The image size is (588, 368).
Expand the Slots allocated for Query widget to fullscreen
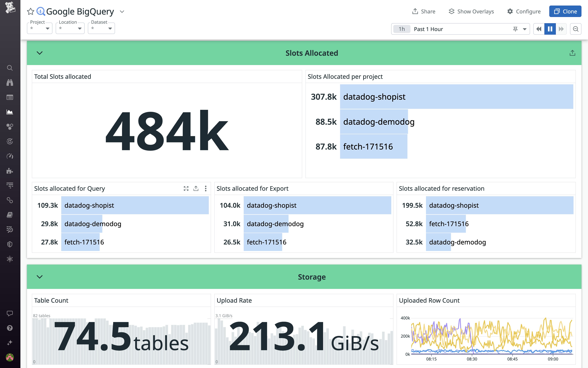click(x=186, y=188)
